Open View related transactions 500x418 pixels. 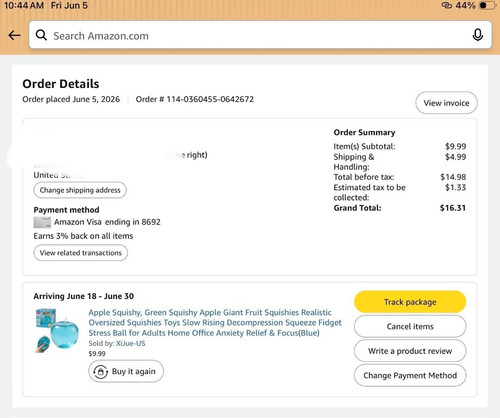81,253
